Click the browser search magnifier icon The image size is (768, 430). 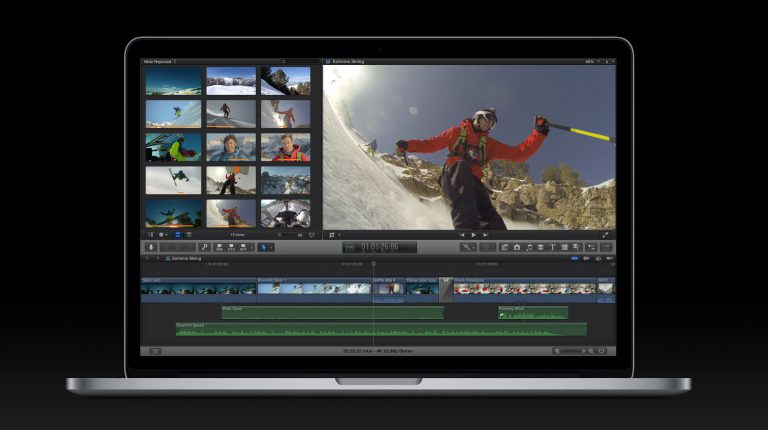coord(283,62)
